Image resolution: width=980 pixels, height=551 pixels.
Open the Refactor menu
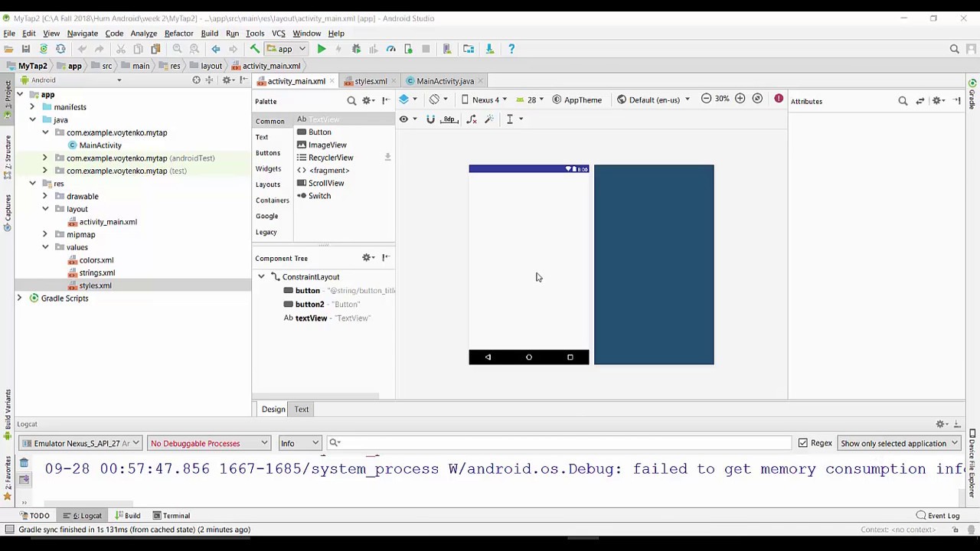pyautogui.click(x=178, y=33)
